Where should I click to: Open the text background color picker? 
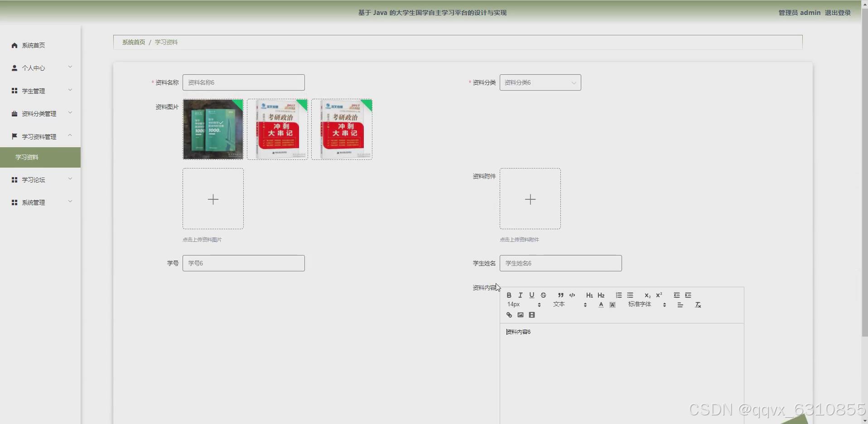(612, 305)
